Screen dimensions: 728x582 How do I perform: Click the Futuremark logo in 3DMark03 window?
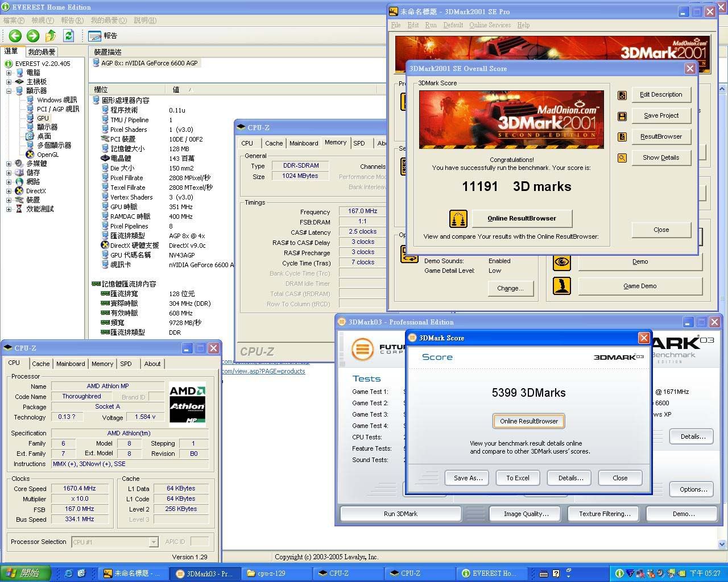[362, 349]
